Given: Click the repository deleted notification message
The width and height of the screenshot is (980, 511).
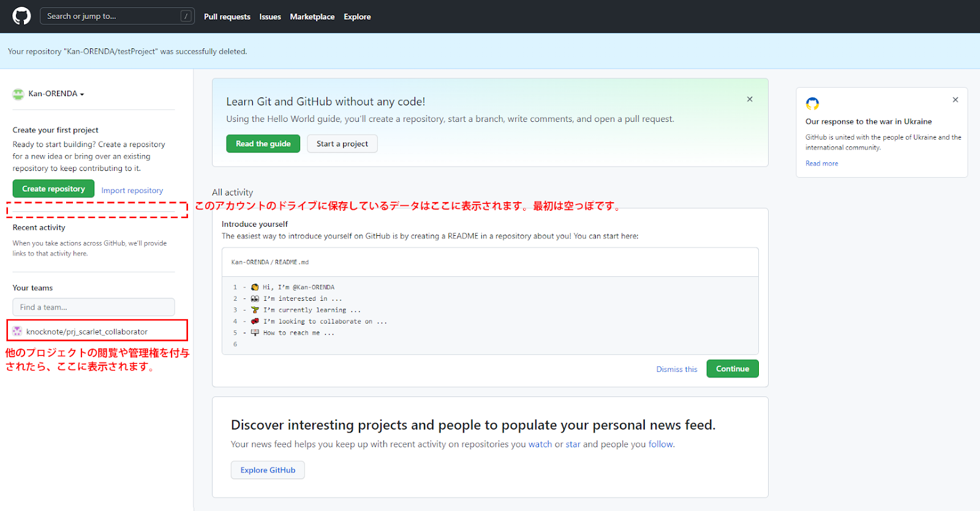Looking at the screenshot, I should pyautogui.click(x=127, y=51).
